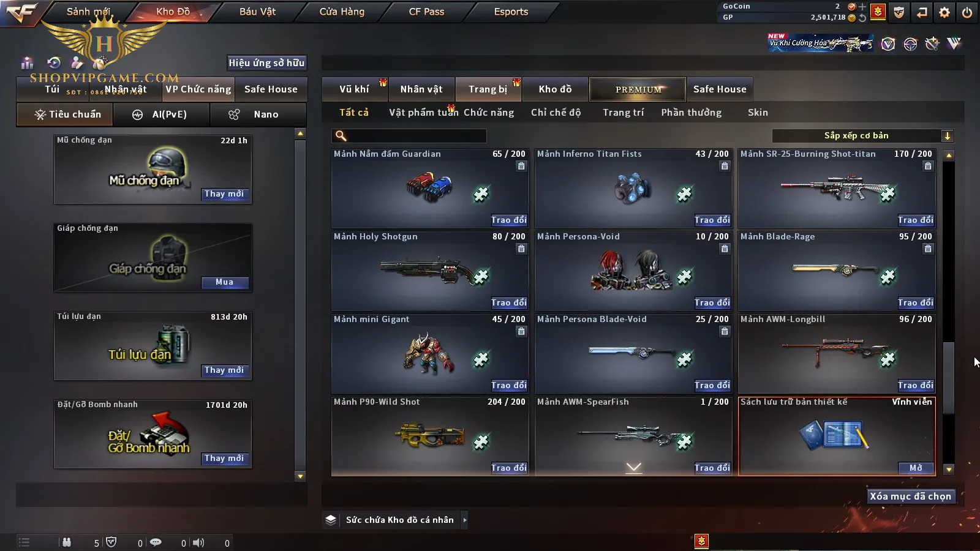Select the Tiêu chuẩn mode toggle

[x=65, y=114]
